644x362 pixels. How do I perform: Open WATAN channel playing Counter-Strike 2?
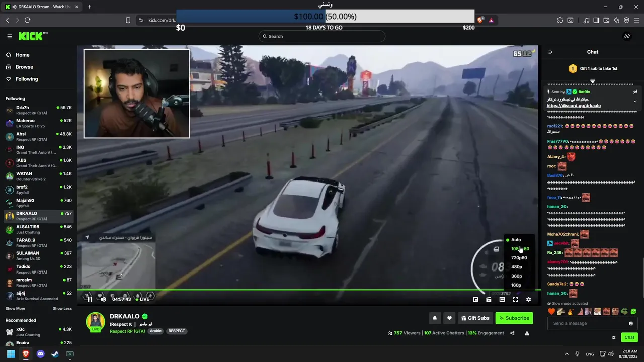(38, 176)
